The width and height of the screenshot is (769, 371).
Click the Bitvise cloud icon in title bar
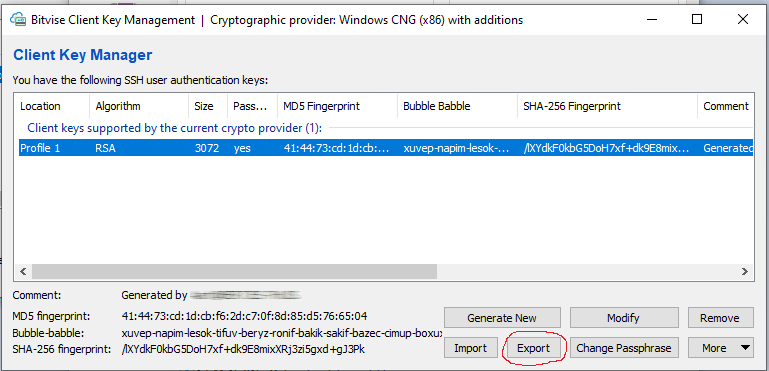point(18,21)
